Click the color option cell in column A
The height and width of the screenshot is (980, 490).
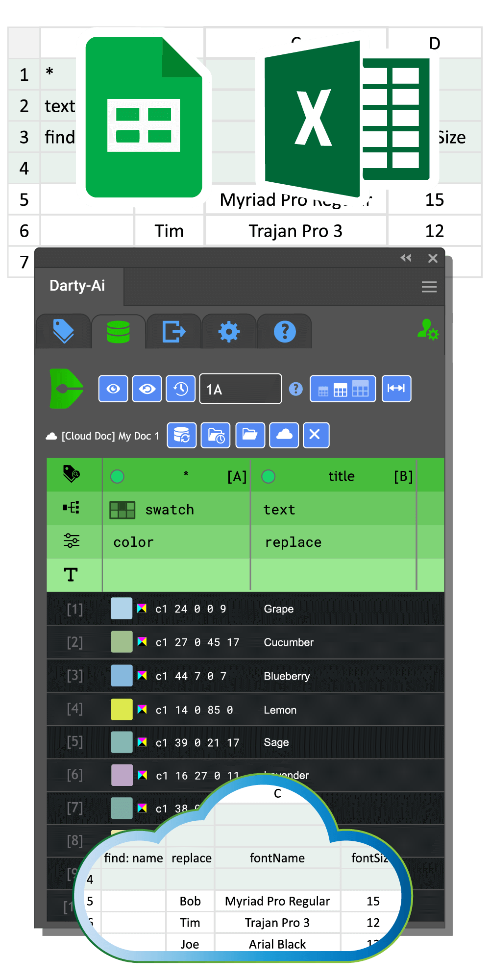click(176, 542)
